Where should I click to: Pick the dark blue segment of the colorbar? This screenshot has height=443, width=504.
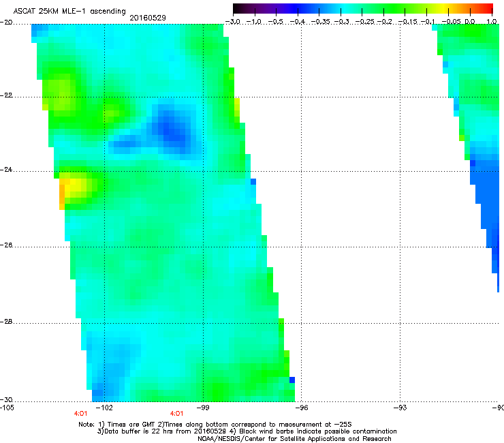tap(294, 8)
